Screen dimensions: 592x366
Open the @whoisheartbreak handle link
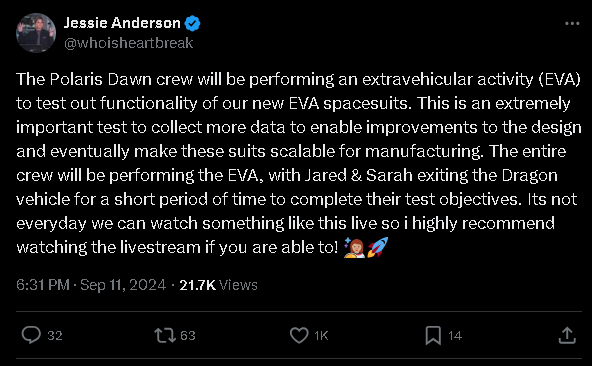tap(128, 43)
